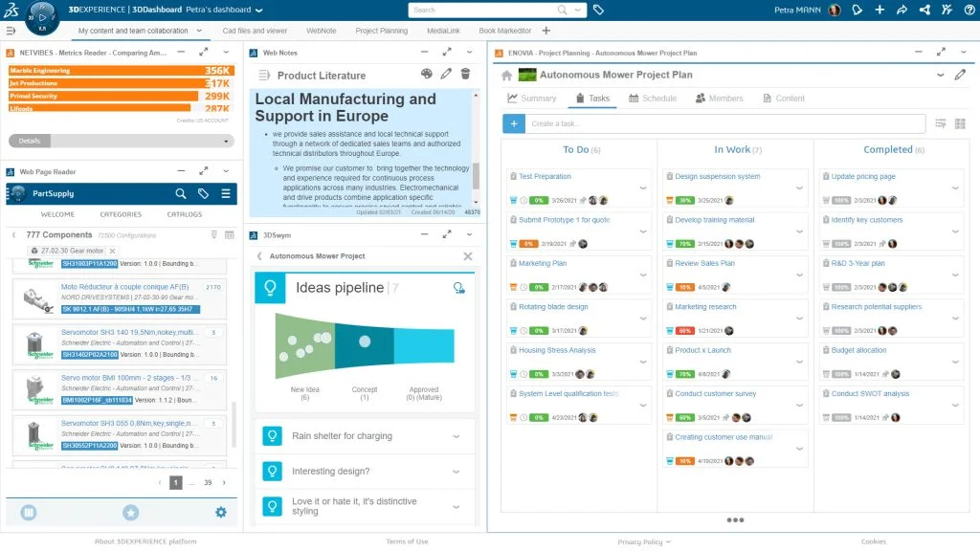Expand Rain shelter for charging idea
Image resolution: width=980 pixels, height=551 pixels.
click(x=457, y=436)
